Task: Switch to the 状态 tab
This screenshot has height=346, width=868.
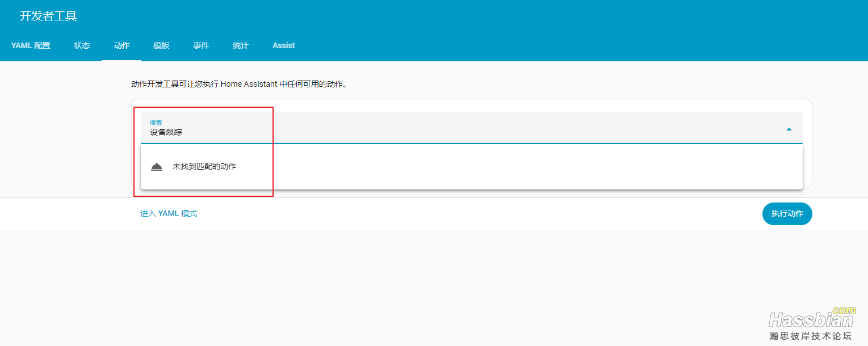Action: pyautogui.click(x=82, y=45)
